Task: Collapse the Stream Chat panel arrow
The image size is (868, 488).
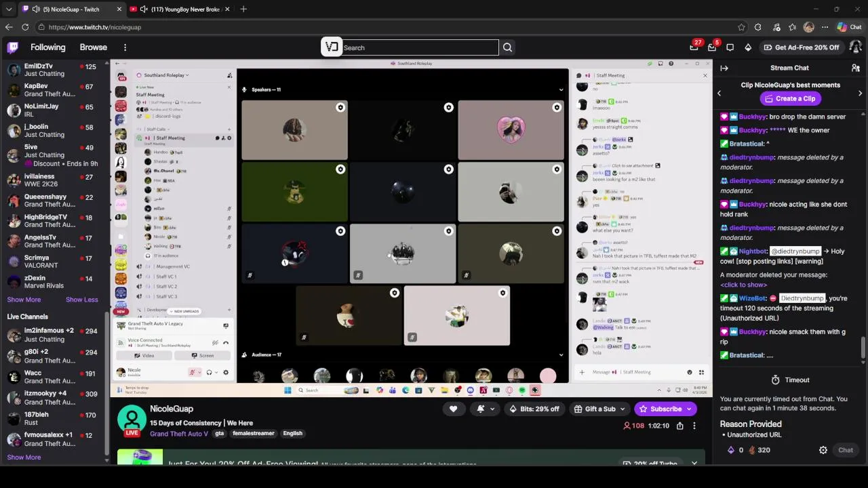Action: click(724, 68)
